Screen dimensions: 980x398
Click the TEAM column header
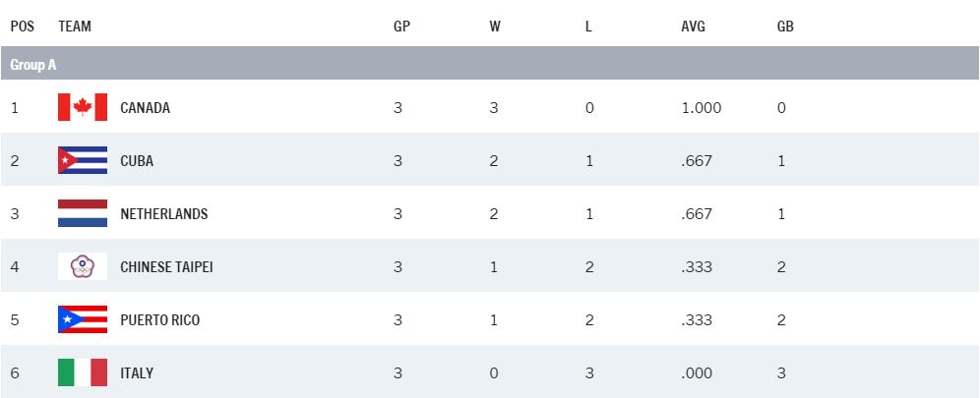(75, 27)
